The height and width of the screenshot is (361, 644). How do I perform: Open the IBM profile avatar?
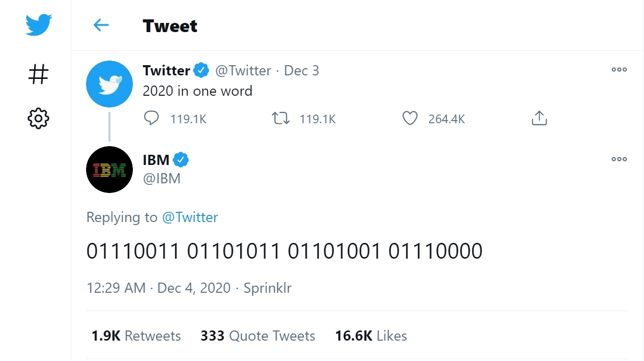click(109, 170)
